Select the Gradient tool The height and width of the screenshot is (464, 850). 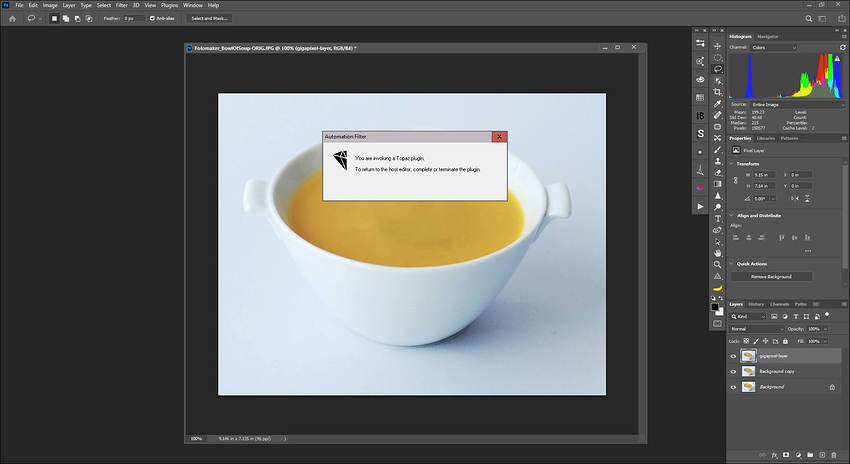click(x=717, y=184)
